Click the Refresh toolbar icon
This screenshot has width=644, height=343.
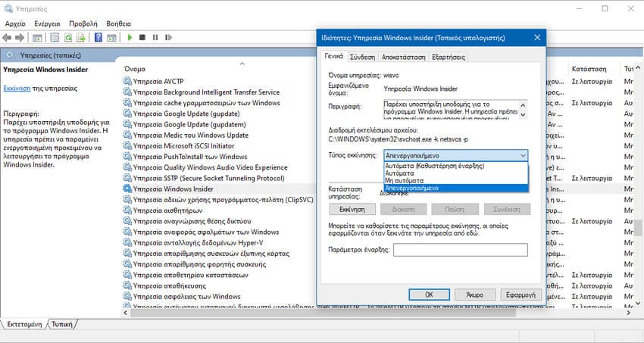pyautogui.click(x=67, y=38)
